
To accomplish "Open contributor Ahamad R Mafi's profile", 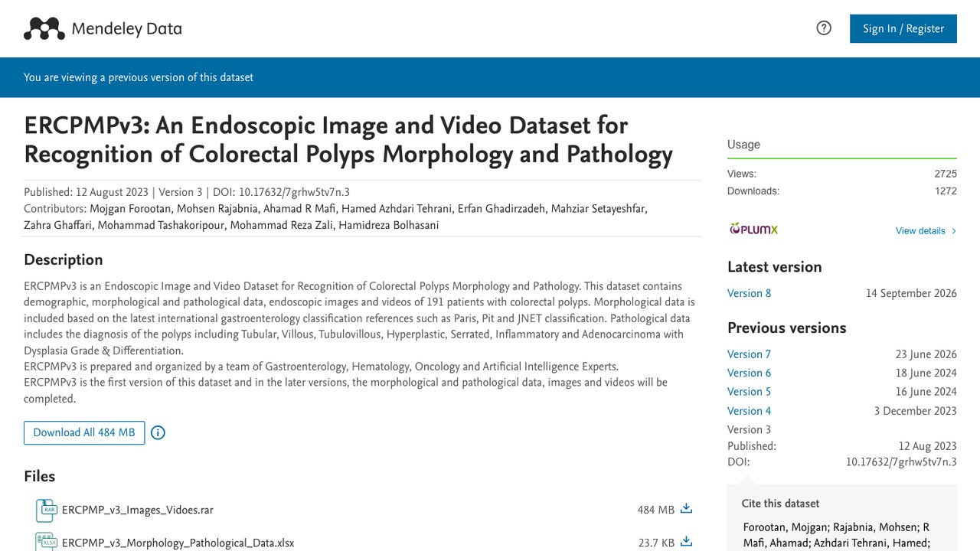I will (x=301, y=209).
